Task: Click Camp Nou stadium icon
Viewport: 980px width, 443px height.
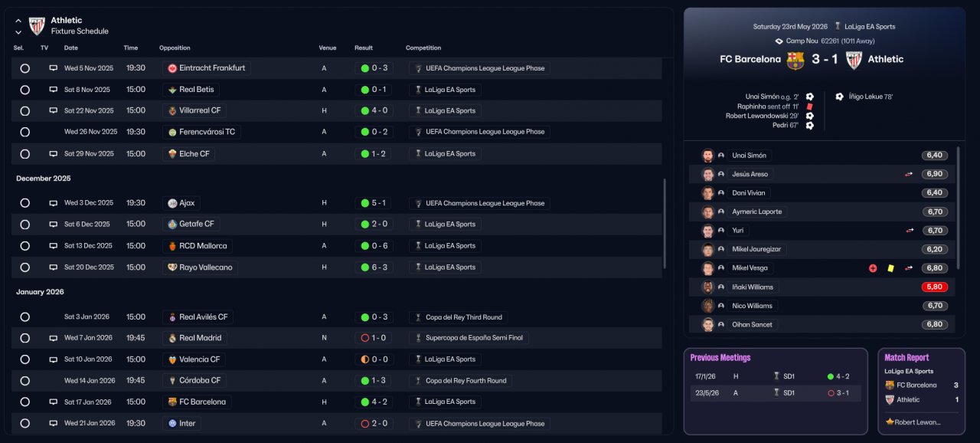Action: coord(779,41)
